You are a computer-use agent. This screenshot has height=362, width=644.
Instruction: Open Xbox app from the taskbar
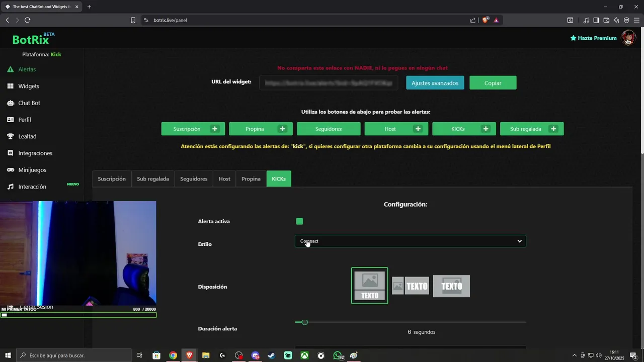point(304,355)
